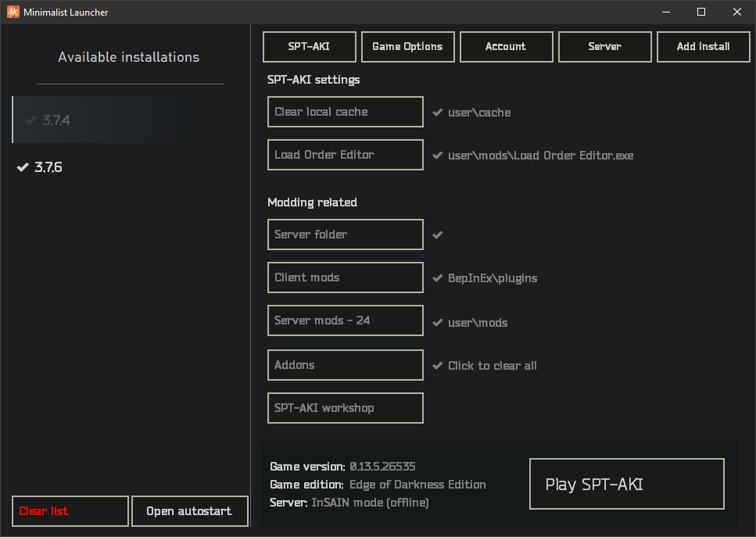Select the 3.7.4 installation entry
The image size is (756, 537).
56,120
